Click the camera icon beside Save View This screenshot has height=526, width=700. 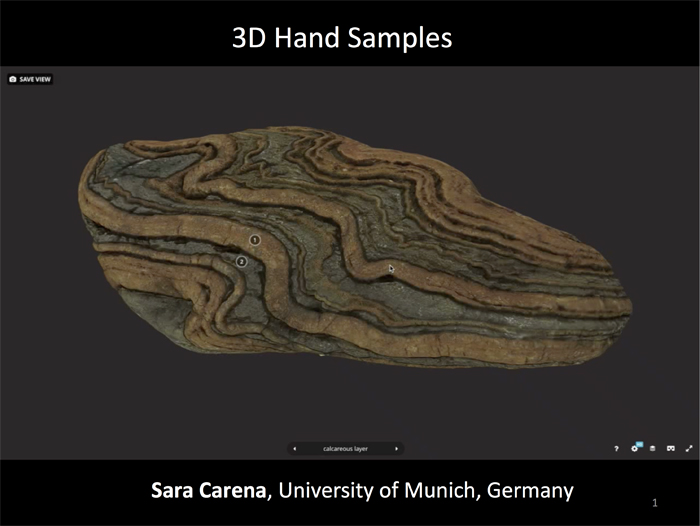[x=13, y=79]
